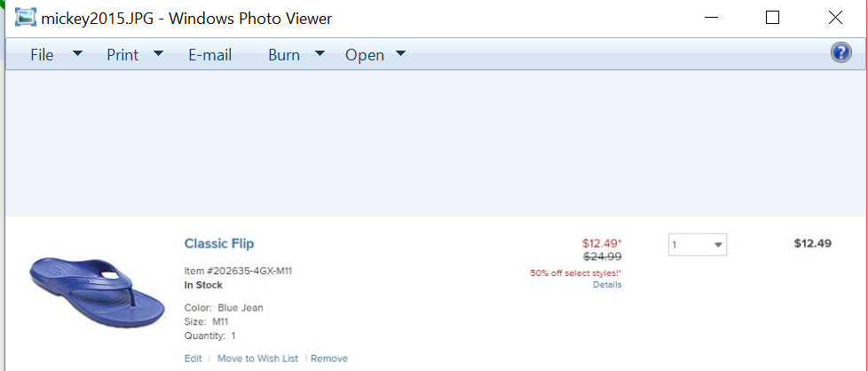
Task: Click the Remove link for the item
Action: (329, 359)
